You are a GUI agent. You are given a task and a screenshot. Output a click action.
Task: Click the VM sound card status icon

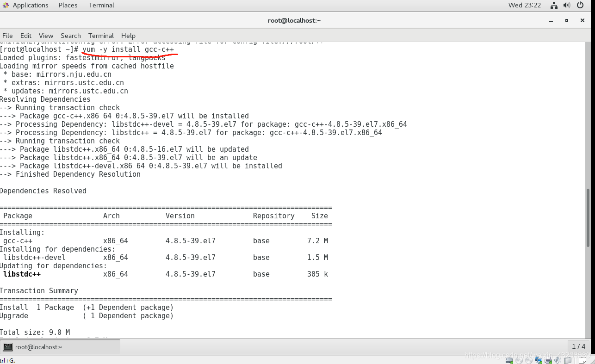[x=558, y=360]
